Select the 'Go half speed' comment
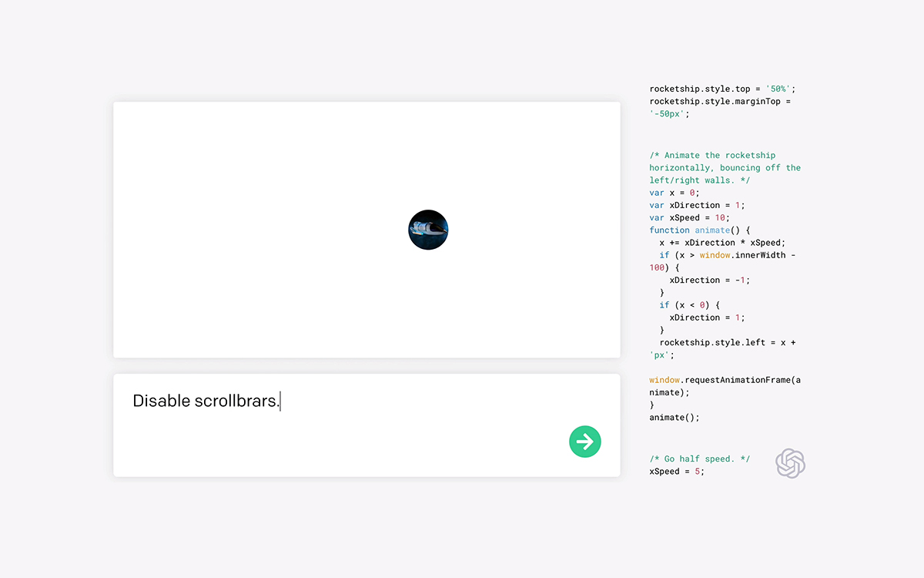The width and height of the screenshot is (924, 578). tap(699, 459)
